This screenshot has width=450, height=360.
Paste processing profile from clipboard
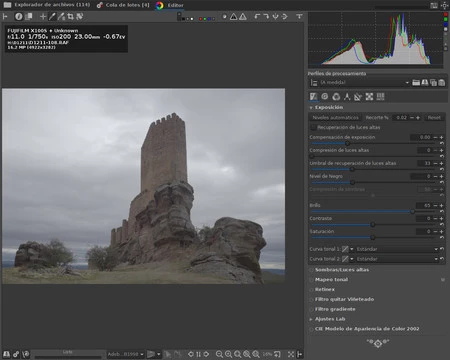[442, 82]
